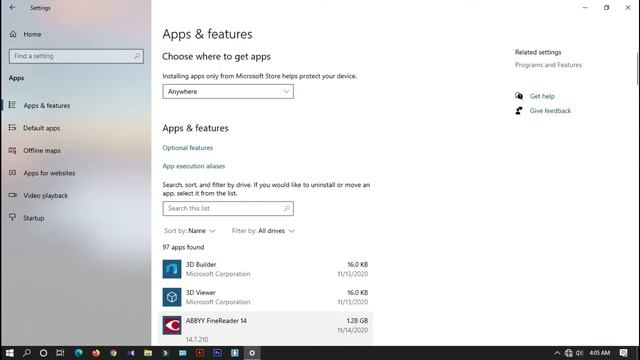Click the Search this list field
The height and width of the screenshot is (360, 640).
pyautogui.click(x=228, y=209)
